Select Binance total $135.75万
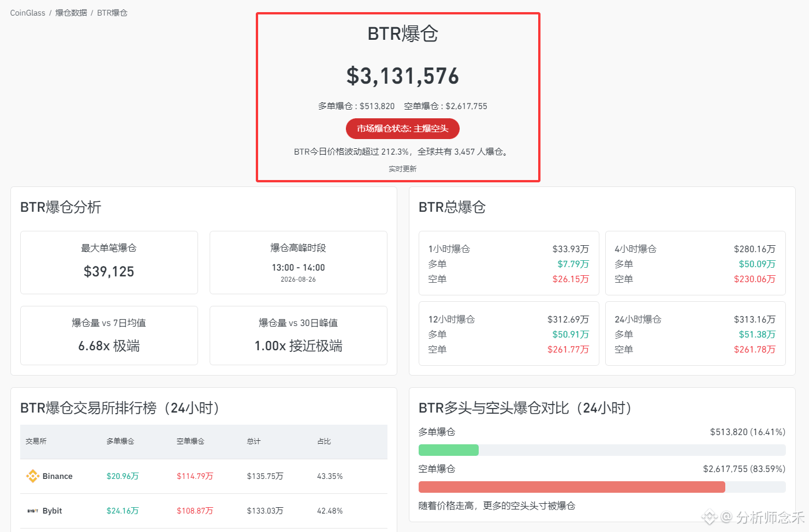This screenshot has height=532, width=809. point(265,476)
